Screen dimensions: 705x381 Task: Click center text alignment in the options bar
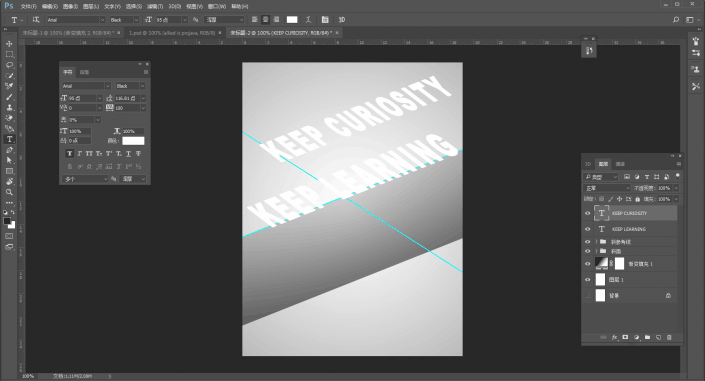point(266,20)
